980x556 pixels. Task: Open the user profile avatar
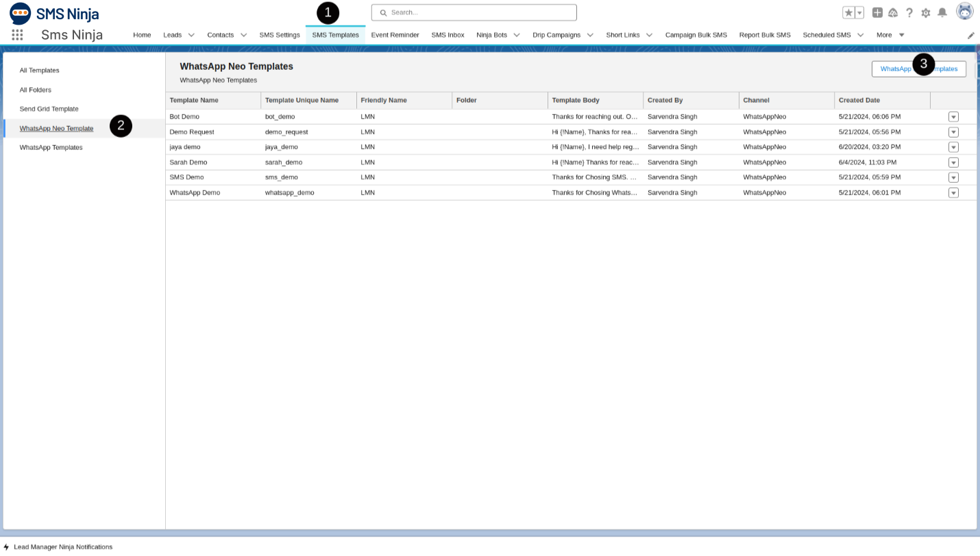pyautogui.click(x=965, y=12)
